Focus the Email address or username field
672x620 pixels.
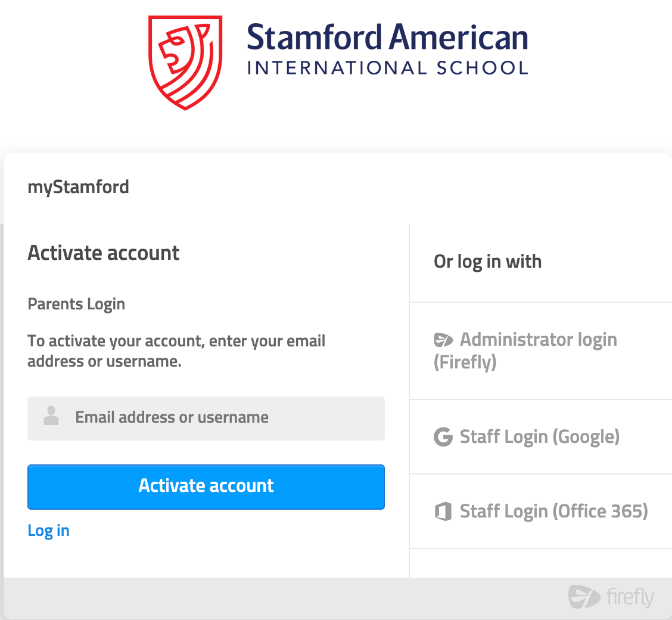[x=206, y=418]
